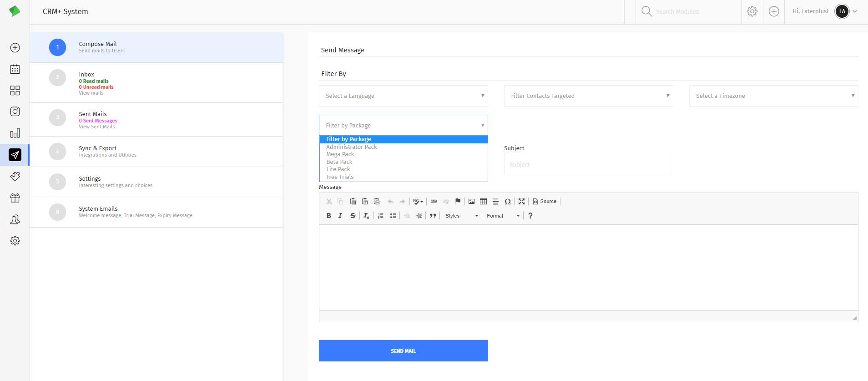Click the Source button in editor toolbar
The width and height of the screenshot is (868, 381).
coord(545,201)
